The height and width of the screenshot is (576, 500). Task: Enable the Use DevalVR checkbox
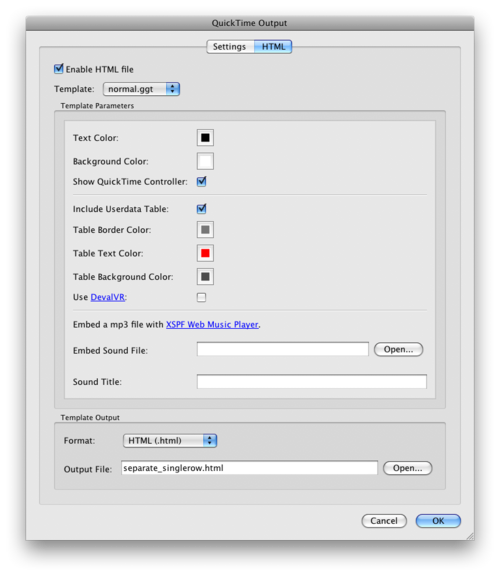click(201, 297)
